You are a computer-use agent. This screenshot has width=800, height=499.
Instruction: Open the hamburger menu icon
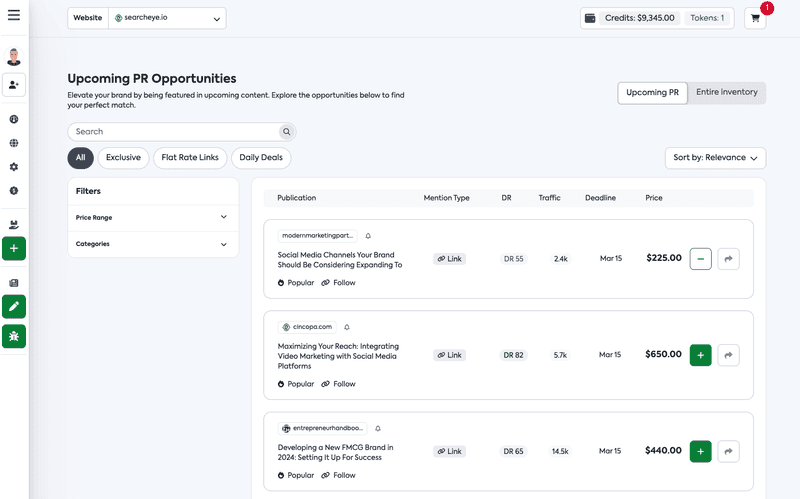point(14,15)
